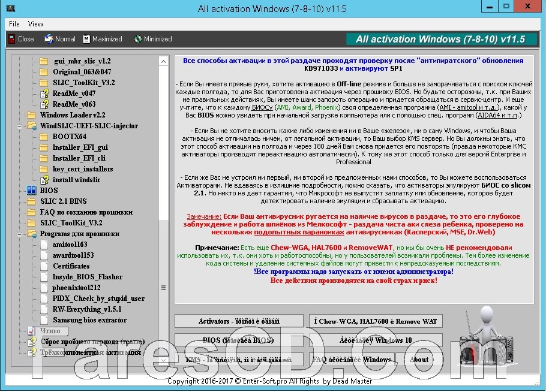Click the About button
This screenshot has height=392, width=546.
419,360
